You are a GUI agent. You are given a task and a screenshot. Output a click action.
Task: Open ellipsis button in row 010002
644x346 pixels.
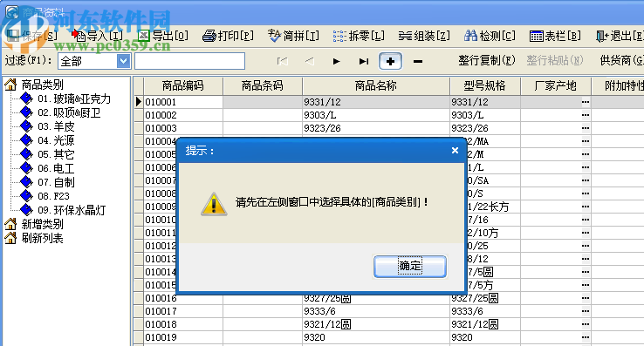pos(586,115)
